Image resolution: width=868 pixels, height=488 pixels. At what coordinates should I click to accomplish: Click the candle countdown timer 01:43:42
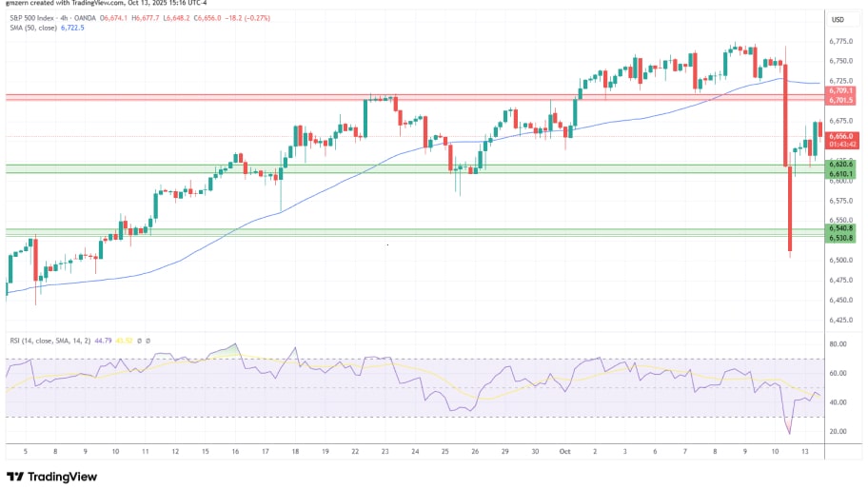point(841,145)
